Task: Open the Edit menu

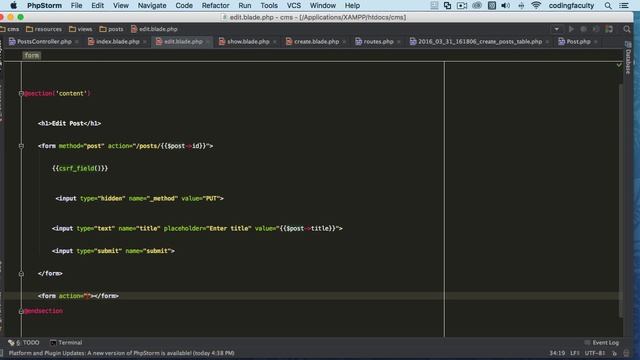Action: pos(98,5)
